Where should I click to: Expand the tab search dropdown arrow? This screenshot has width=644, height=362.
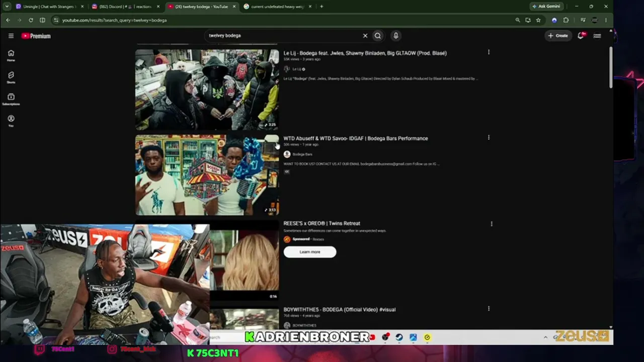pyautogui.click(x=7, y=7)
